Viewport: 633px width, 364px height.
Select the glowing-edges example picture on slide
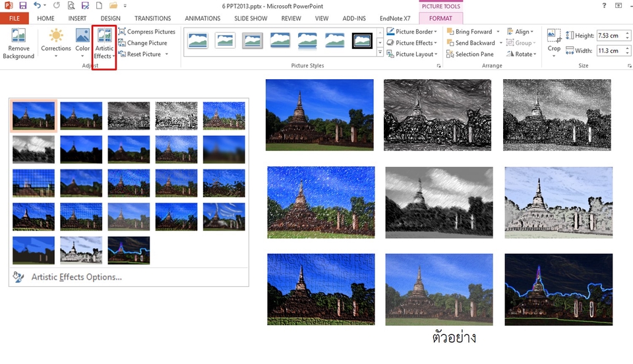click(558, 289)
